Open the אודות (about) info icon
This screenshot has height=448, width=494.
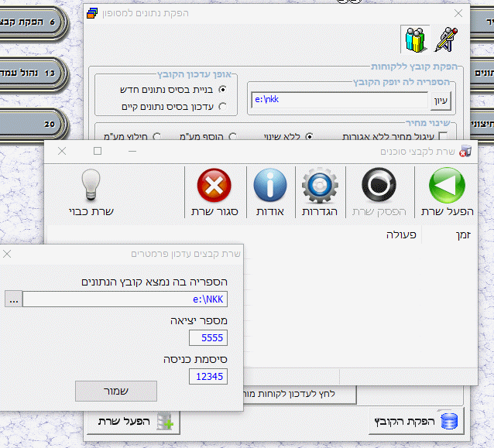270,186
